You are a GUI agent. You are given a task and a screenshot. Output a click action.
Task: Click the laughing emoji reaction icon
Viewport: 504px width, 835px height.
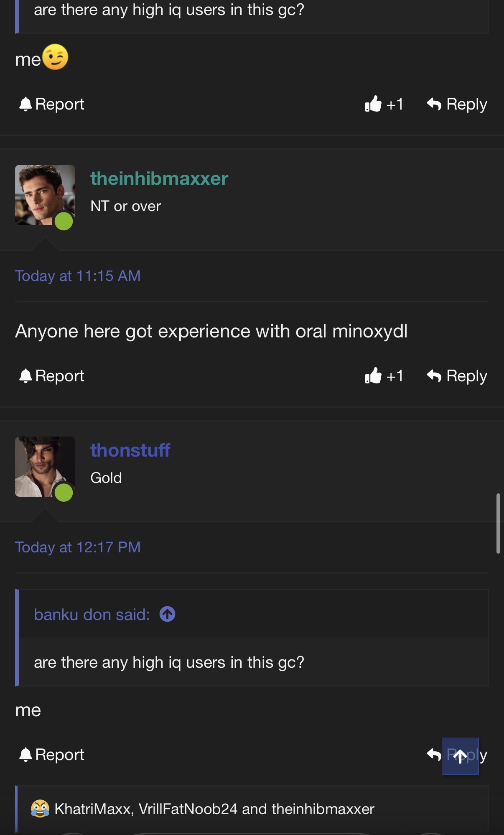[x=40, y=809]
